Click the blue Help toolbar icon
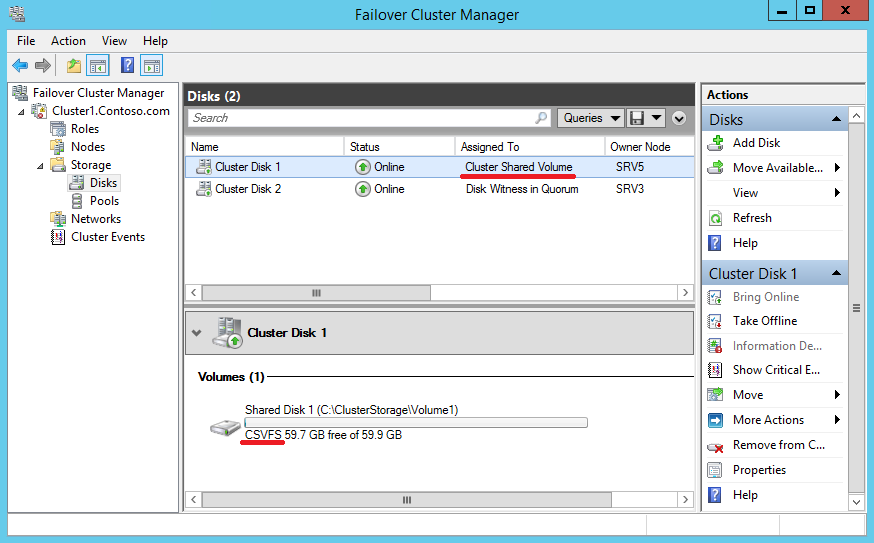The height and width of the screenshot is (543, 874). pos(127,66)
